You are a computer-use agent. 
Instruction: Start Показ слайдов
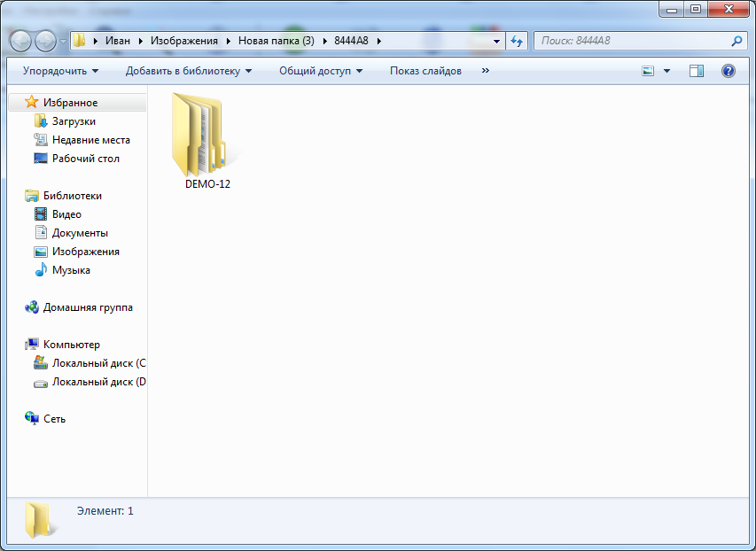425,71
